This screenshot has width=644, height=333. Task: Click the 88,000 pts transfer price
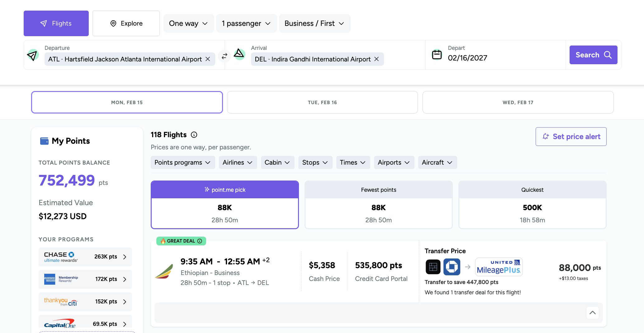pos(580,268)
